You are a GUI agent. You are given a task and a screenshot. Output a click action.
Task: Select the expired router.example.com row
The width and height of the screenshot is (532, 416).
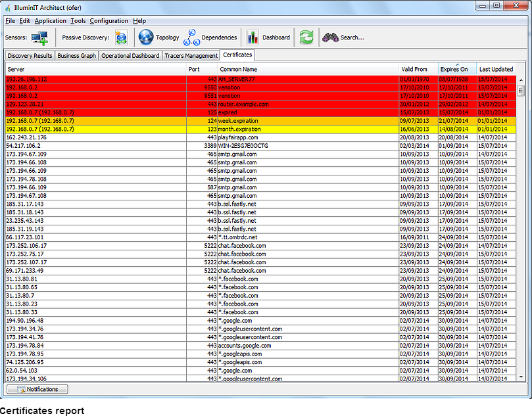coord(243,104)
